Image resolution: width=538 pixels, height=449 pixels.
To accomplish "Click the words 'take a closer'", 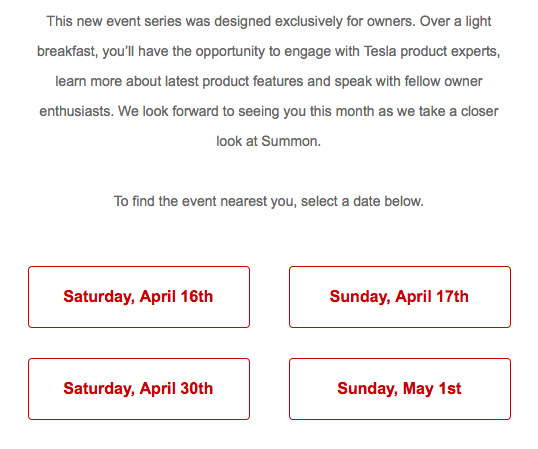I will (x=458, y=111).
